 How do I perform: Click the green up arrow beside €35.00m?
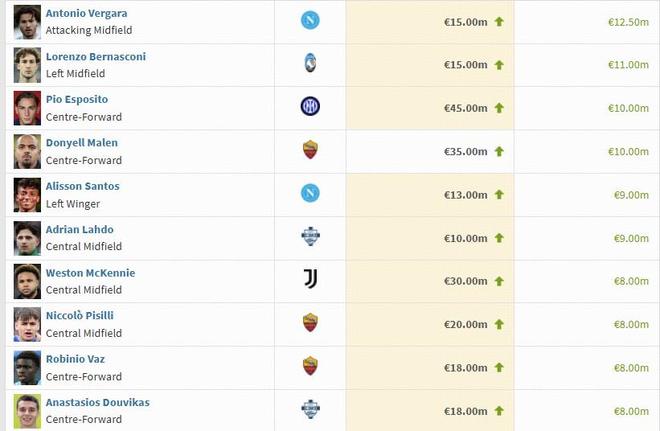pos(499,151)
